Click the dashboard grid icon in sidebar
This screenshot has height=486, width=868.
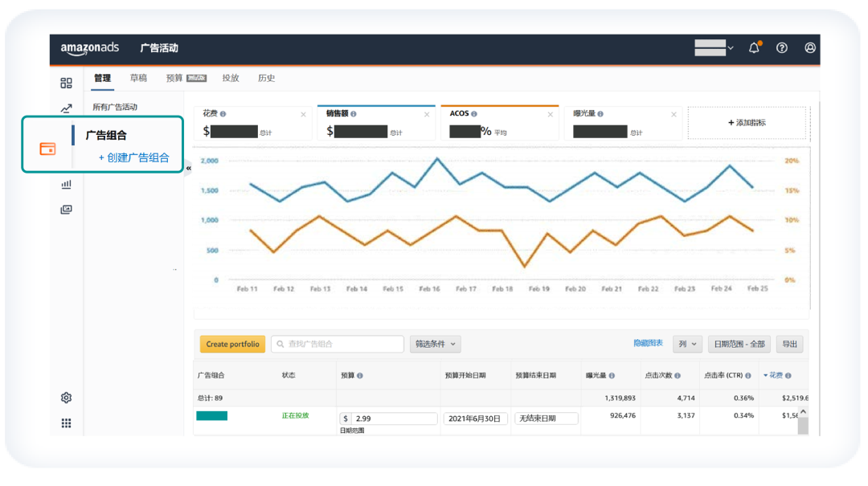(x=67, y=83)
